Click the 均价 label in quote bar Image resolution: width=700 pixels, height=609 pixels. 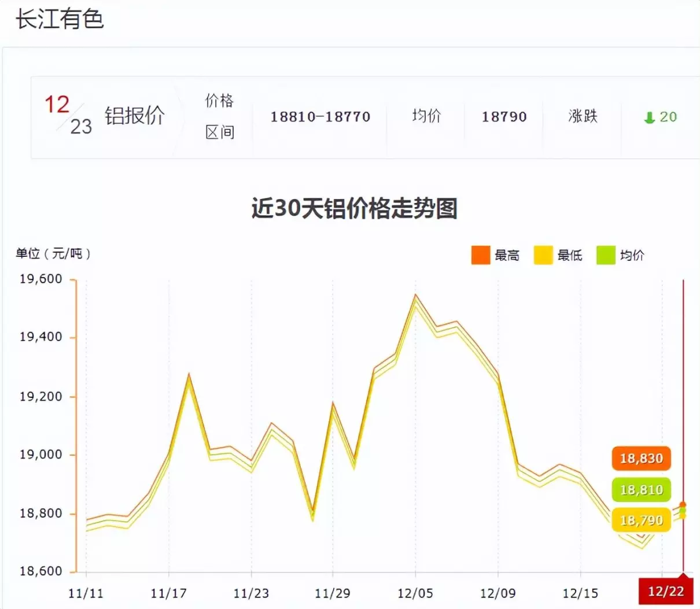click(x=426, y=116)
